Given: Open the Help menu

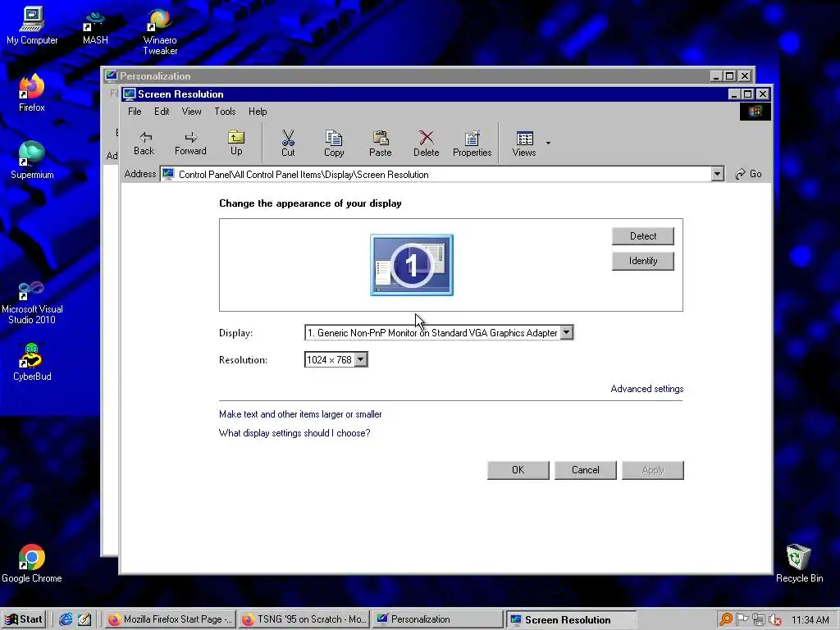Looking at the screenshot, I should pos(258,112).
